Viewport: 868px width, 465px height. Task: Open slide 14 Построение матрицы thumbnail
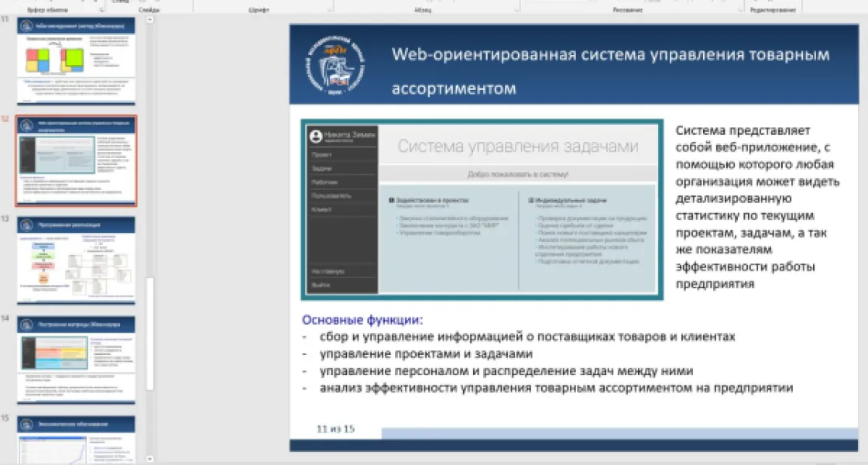tap(76, 360)
